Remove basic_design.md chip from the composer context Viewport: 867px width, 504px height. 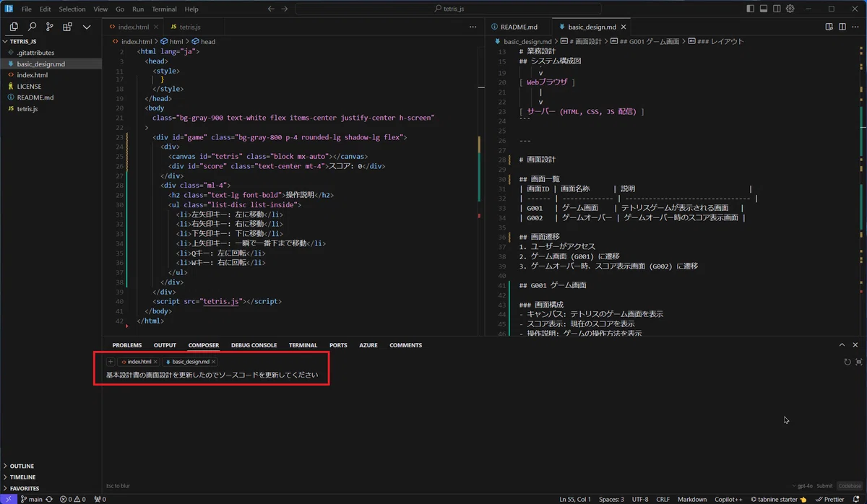click(x=213, y=362)
